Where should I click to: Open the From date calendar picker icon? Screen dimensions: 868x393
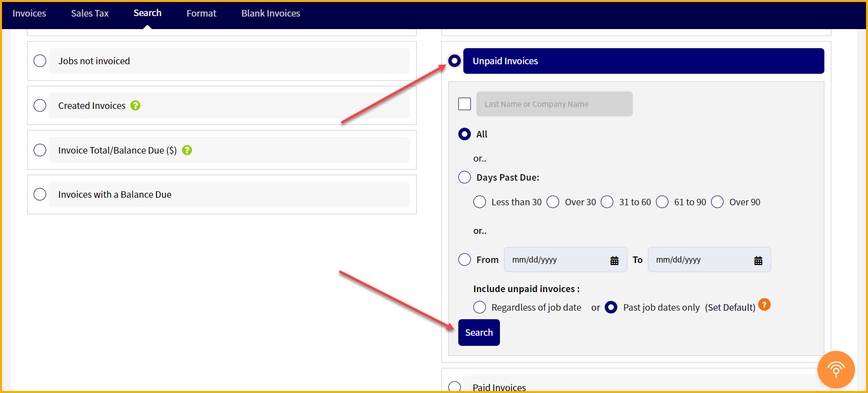tap(614, 260)
